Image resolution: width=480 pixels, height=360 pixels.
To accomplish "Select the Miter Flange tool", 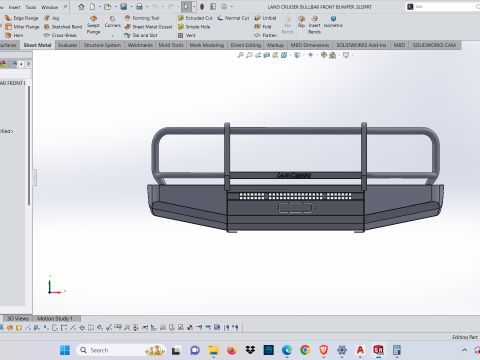I will pyautogui.click(x=22, y=27).
